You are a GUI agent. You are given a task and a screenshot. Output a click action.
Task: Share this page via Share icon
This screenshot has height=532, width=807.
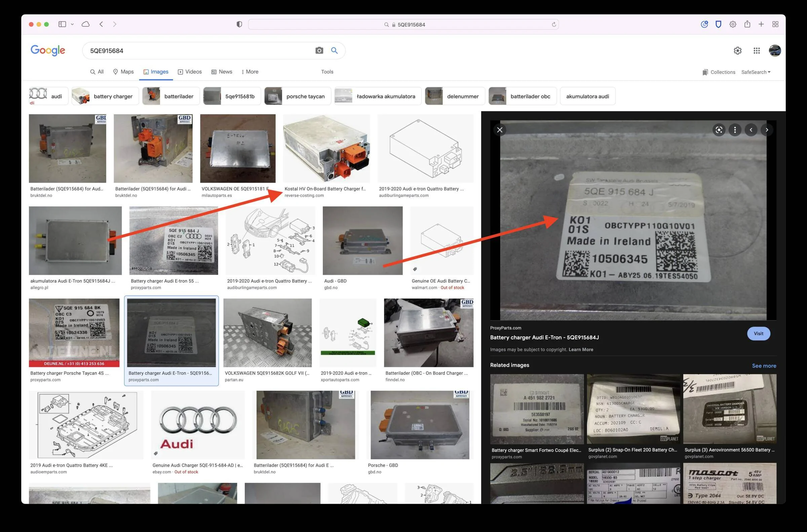point(747,24)
